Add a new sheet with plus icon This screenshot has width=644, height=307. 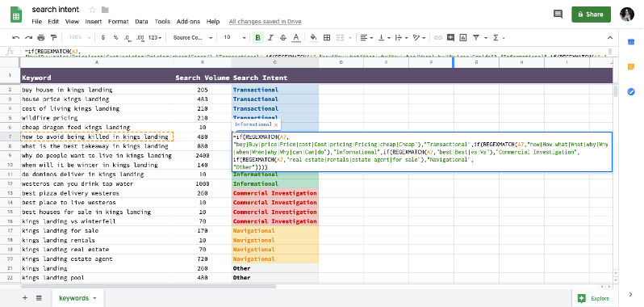(25, 298)
